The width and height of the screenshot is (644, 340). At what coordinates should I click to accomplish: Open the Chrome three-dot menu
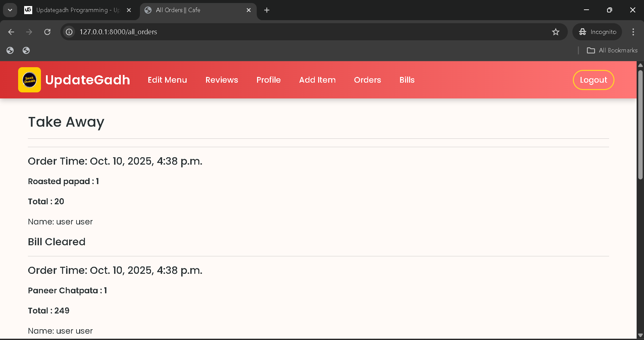point(633,32)
